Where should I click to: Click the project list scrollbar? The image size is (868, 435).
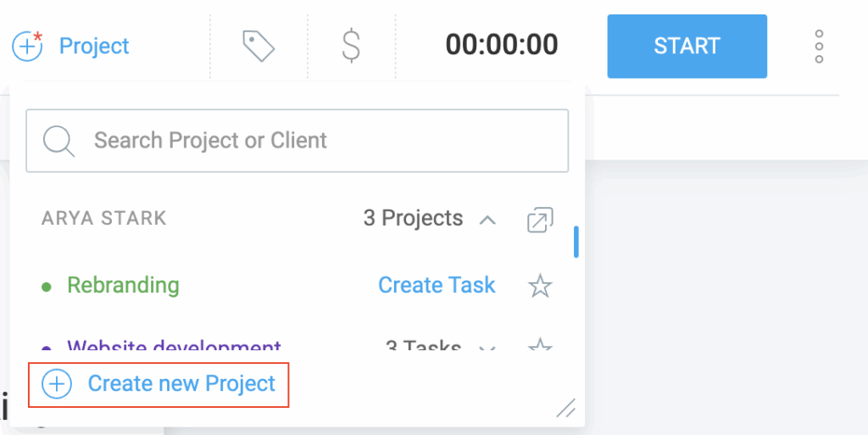pyautogui.click(x=576, y=242)
